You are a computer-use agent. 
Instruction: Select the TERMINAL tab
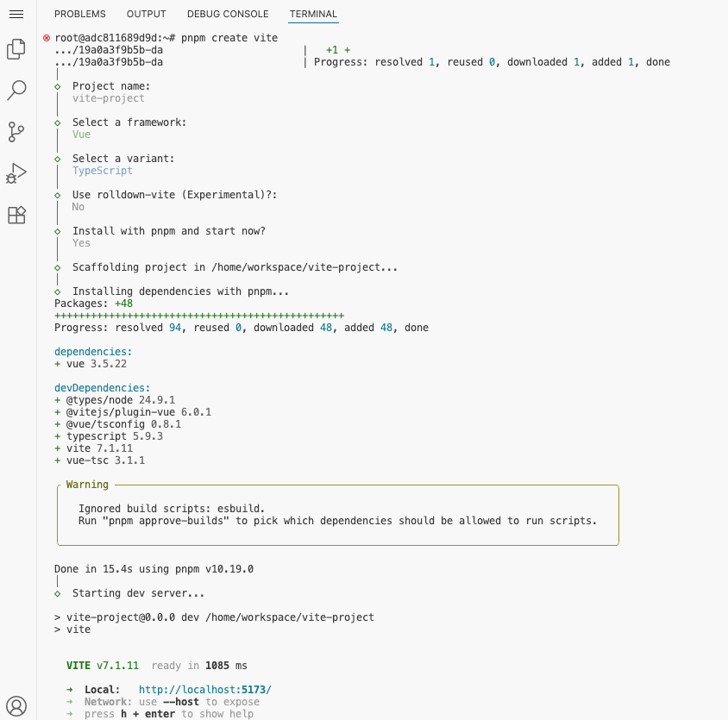click(x=313, y=14)
